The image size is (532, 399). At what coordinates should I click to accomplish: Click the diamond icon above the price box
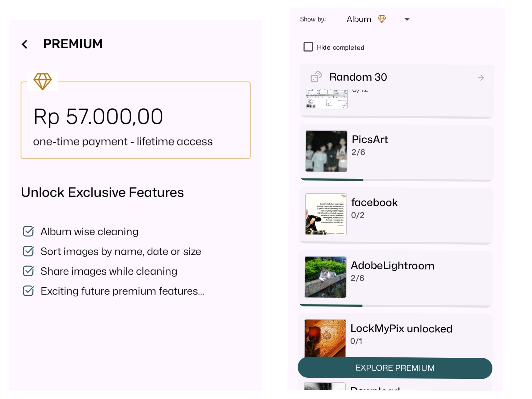point(42,81)
